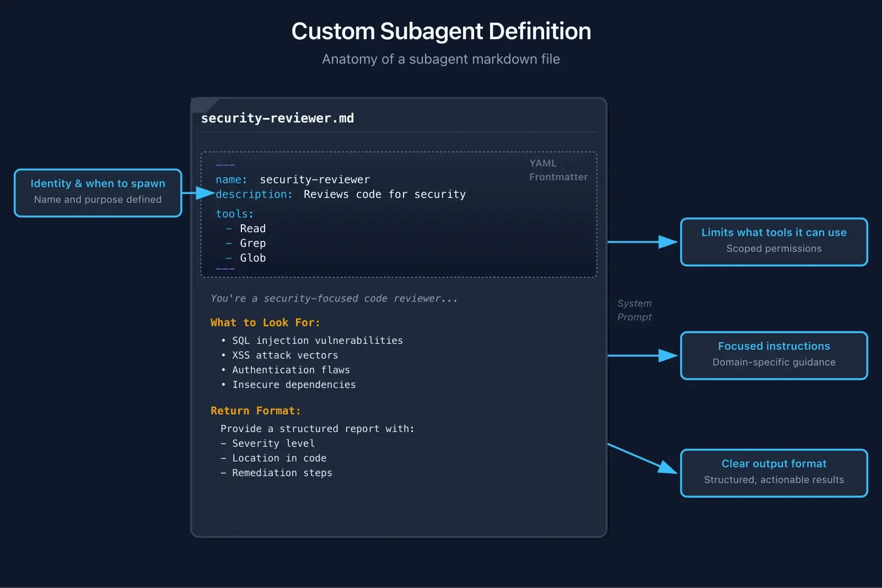The width and height of the screenshot is (882, 588).
Task: Open the Limits what tools it can use callout
Action: [773, 242]
